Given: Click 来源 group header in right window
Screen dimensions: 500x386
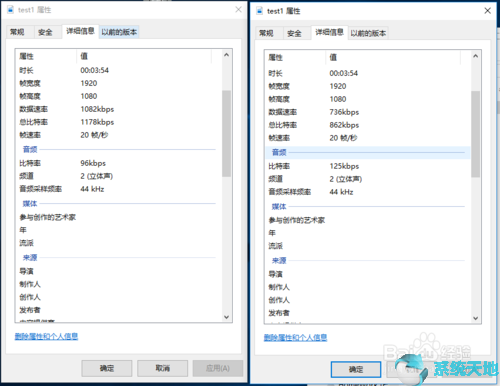Looking at the screenshot, I should click(368, 261).
